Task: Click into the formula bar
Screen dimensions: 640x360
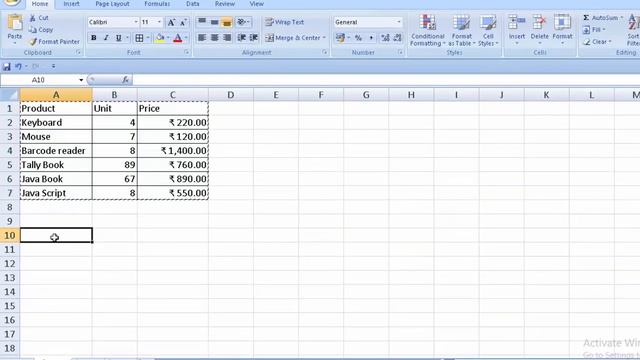Action: (386, 80)
